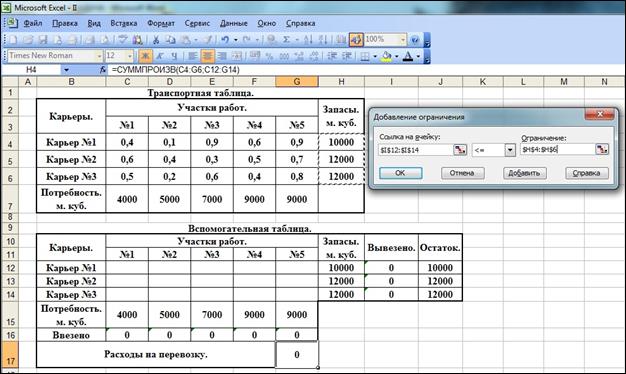The height and width of the screenshot is (374, 626).
Task: Apply Currency style formatting
Action: pos(255,56)
